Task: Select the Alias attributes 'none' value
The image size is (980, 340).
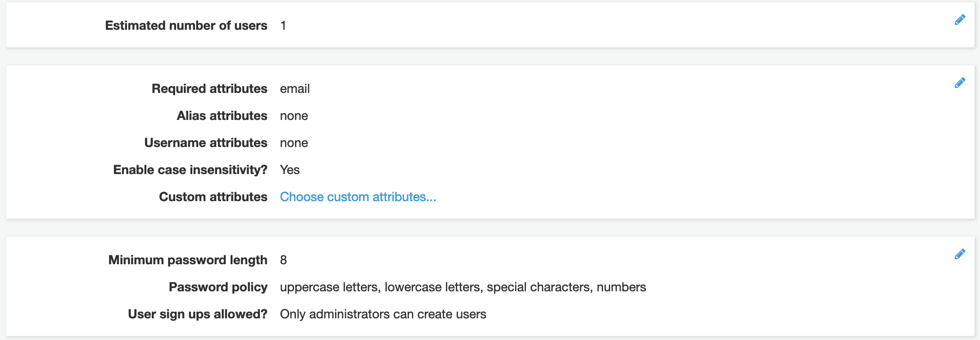Action: tap(294, 116)
